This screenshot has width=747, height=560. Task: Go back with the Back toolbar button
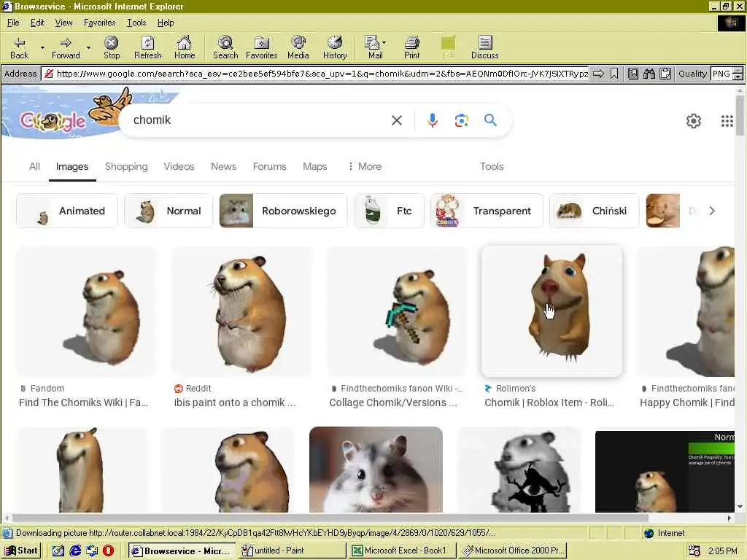point(19,47)
